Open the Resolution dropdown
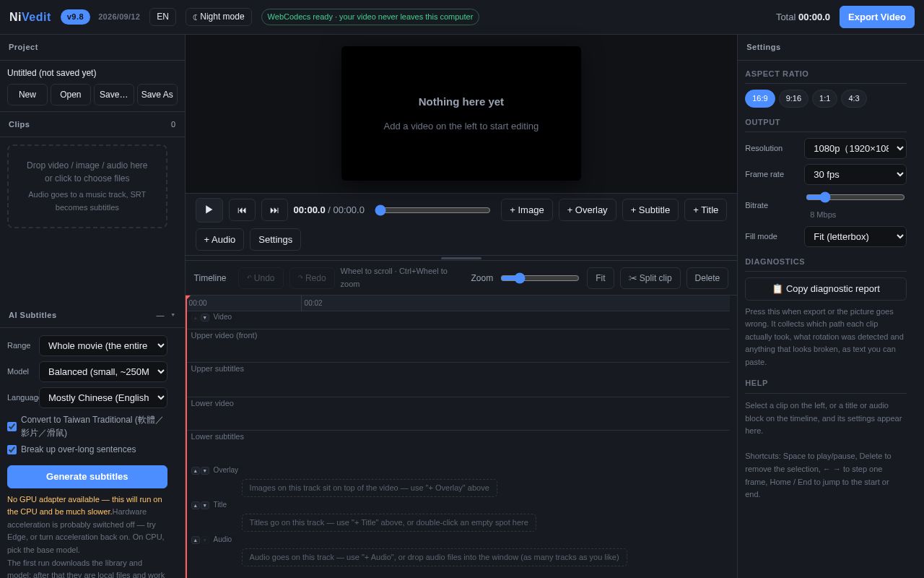Screen dimensions: 924x578 (855, 148)
